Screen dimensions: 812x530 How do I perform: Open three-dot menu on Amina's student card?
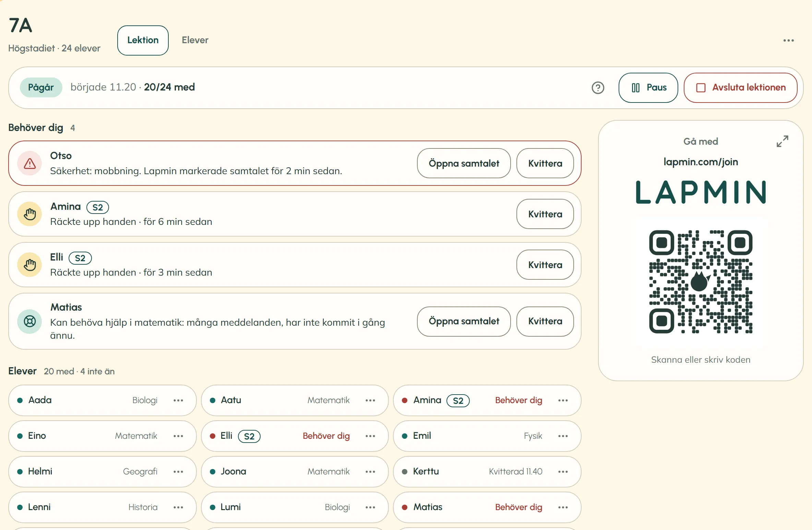[x=563, y=400]
